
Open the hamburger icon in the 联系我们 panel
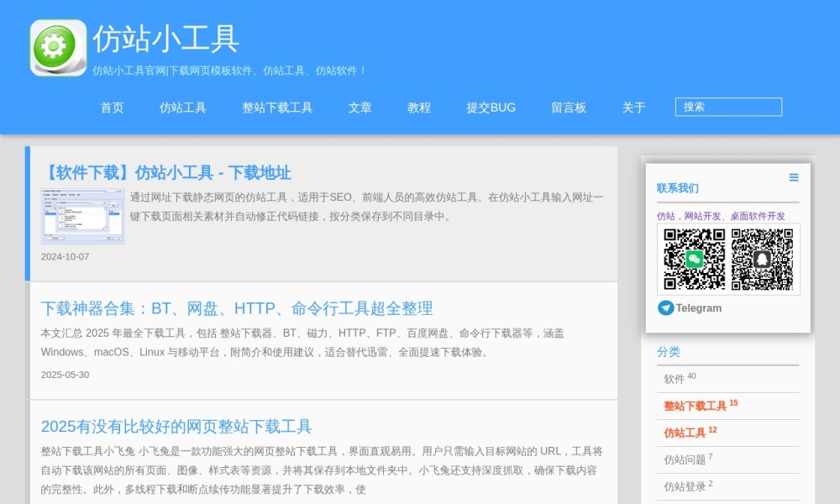pyautogui.click(x=793, y=177)
